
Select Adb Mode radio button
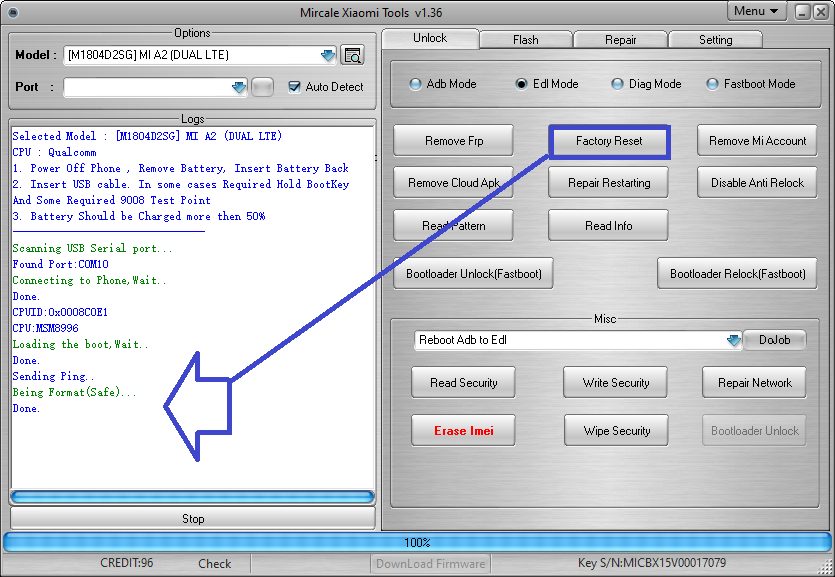coord(415,84)
